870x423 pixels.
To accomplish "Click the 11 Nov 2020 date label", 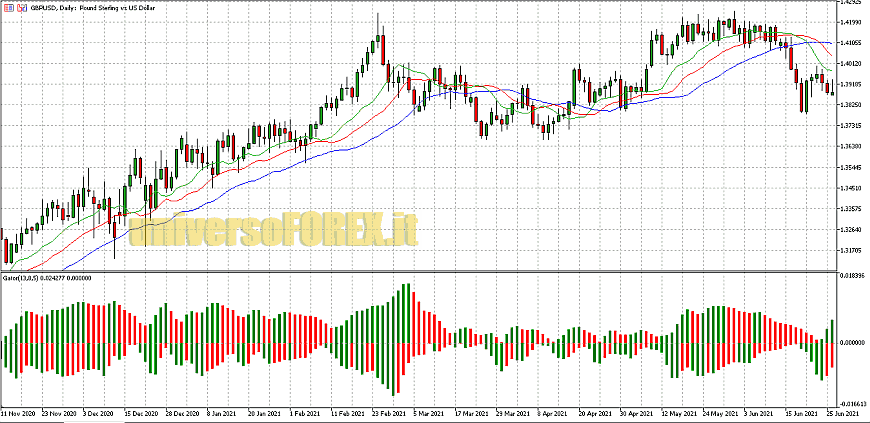I will 19,413.
